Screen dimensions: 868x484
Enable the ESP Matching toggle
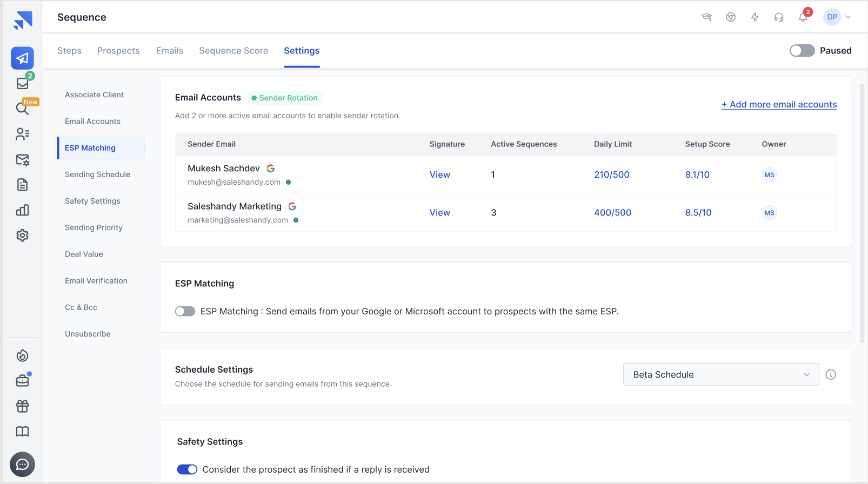[x=185, y=312]
